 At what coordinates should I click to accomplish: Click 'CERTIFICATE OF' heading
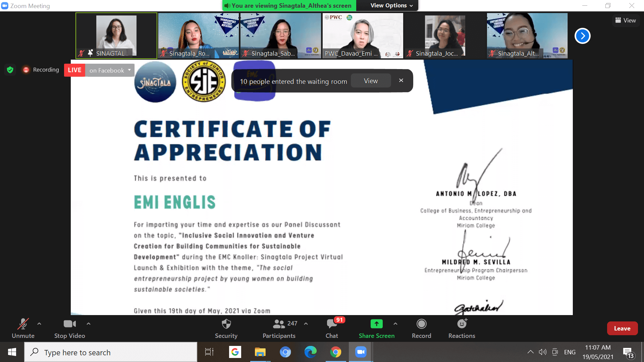[x=232, y=129]
